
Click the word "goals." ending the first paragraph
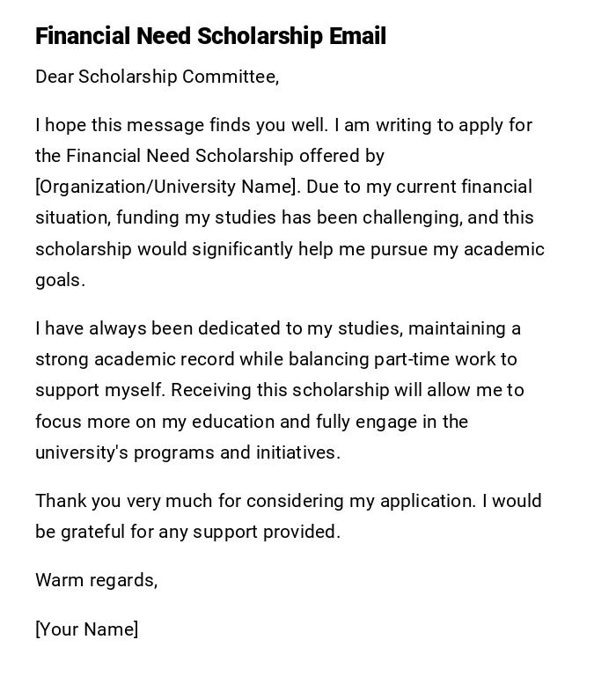60,280
